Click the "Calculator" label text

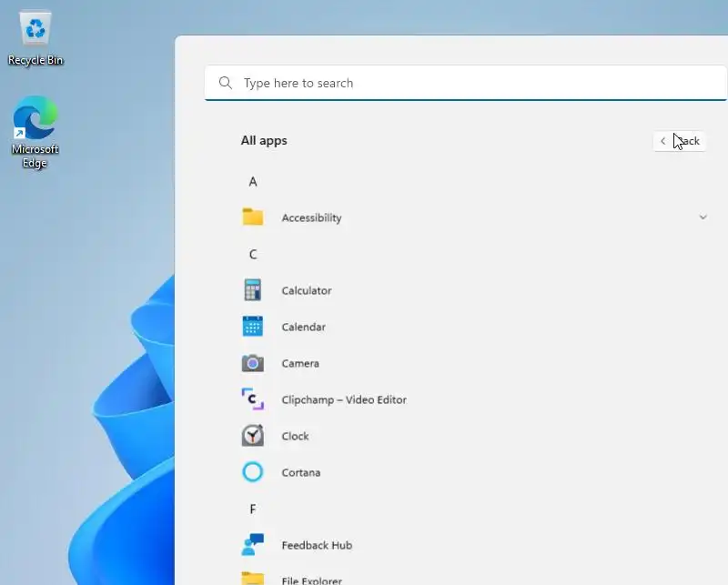(x=307, y=290)
